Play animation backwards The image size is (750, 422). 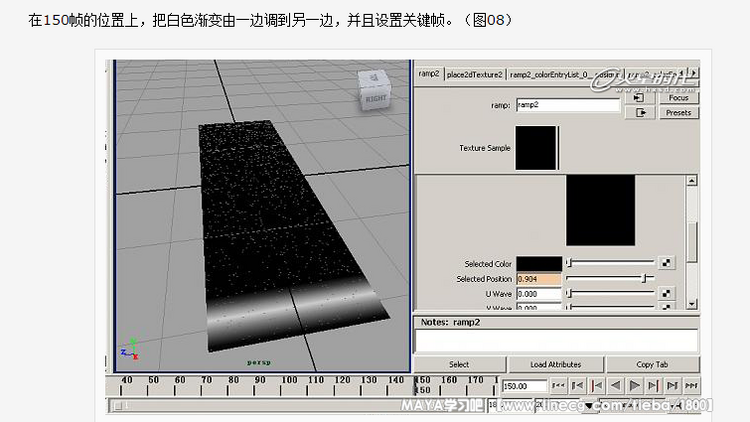click(616, 385)
